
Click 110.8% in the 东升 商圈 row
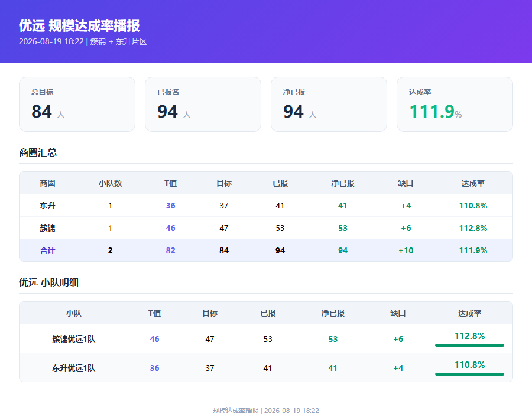point(473,206)
